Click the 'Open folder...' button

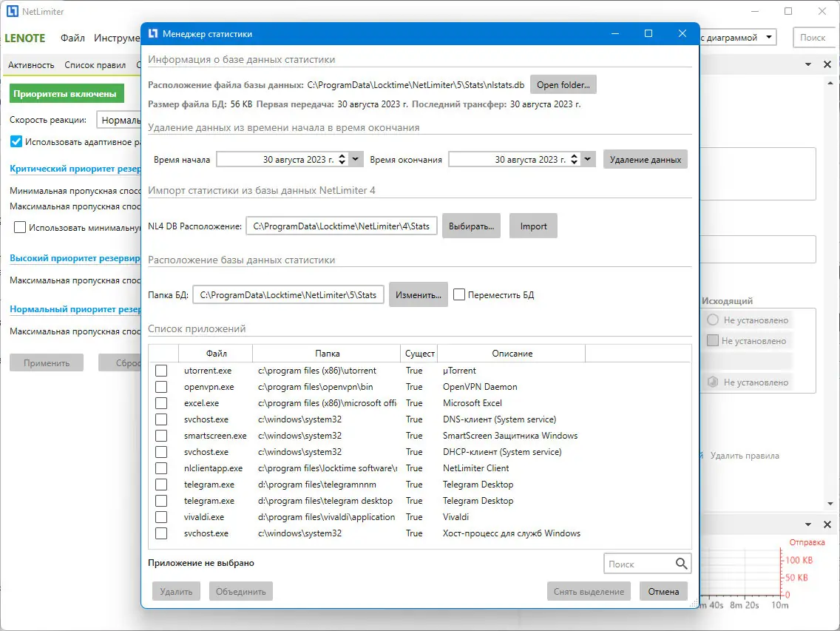point(563,85)
